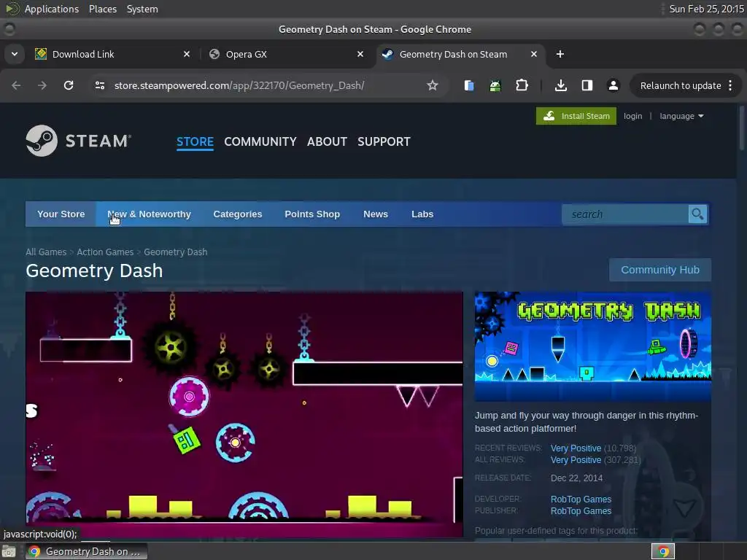Viewport: 747px width, 560px height.
Task: Click the show desktop icon in bottom panel
Action: [8, 551]
